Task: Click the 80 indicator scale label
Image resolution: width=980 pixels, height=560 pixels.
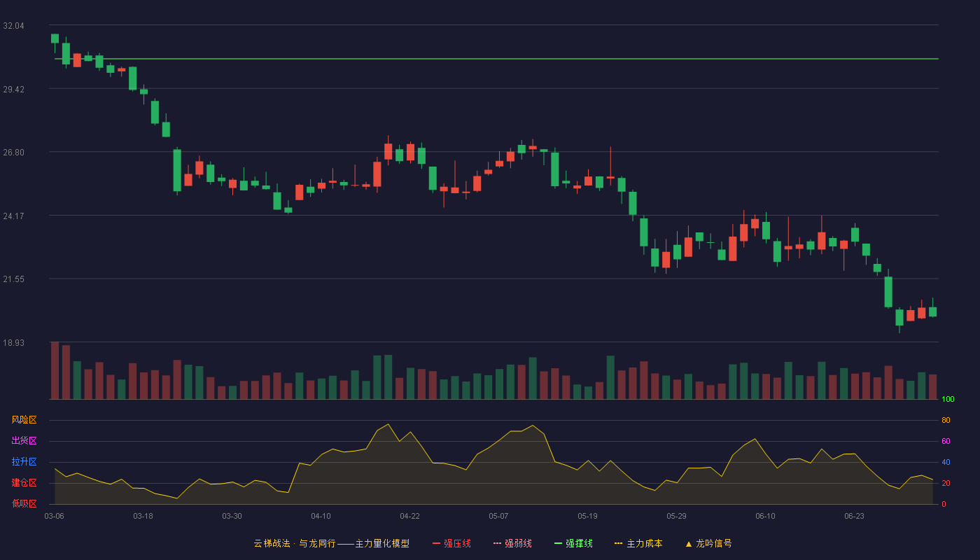Action: [x=946, y=420]
